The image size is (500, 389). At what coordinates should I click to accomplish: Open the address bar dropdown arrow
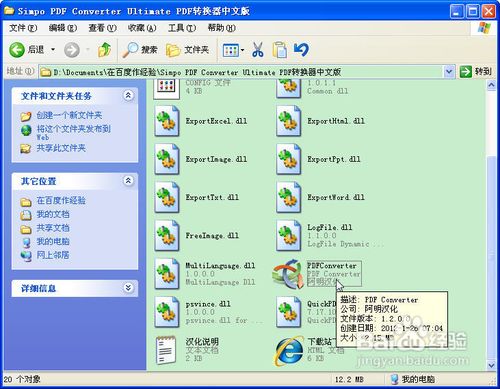pos(449,71)
